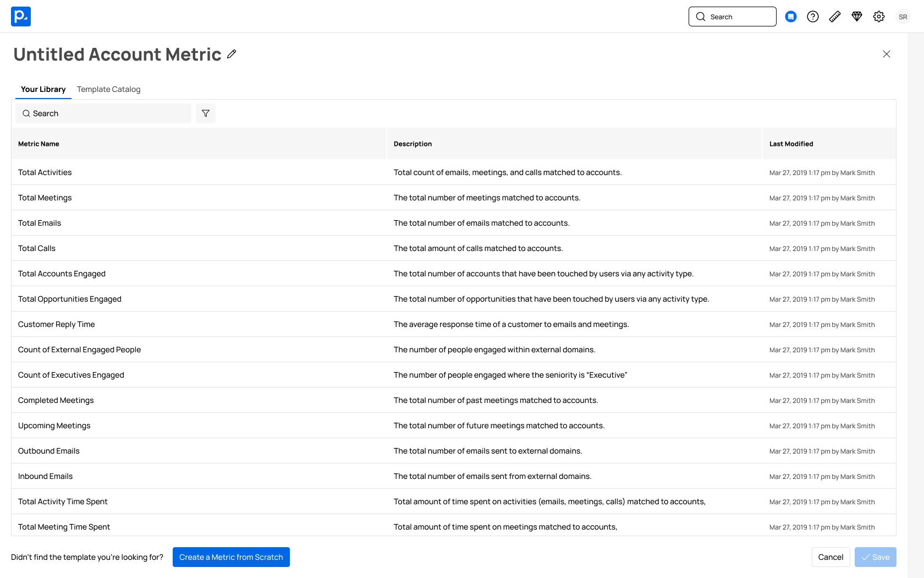Select the Total Activities metric row

45,172
